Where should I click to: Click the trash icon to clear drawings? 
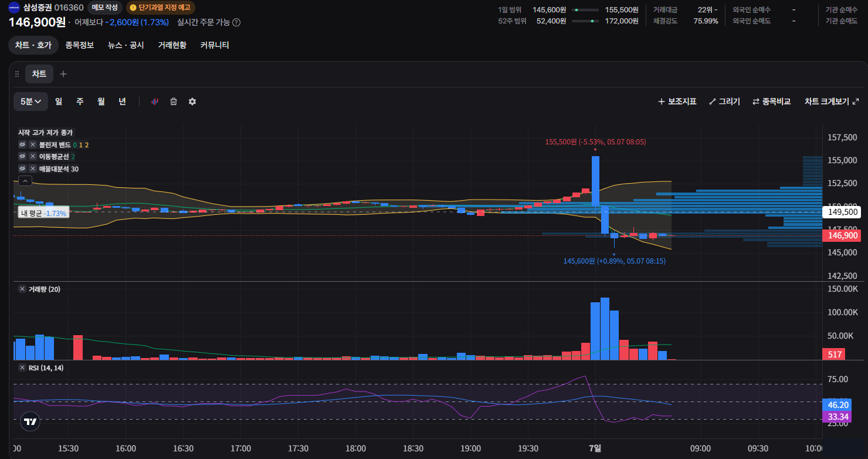(x=174, y=102)
